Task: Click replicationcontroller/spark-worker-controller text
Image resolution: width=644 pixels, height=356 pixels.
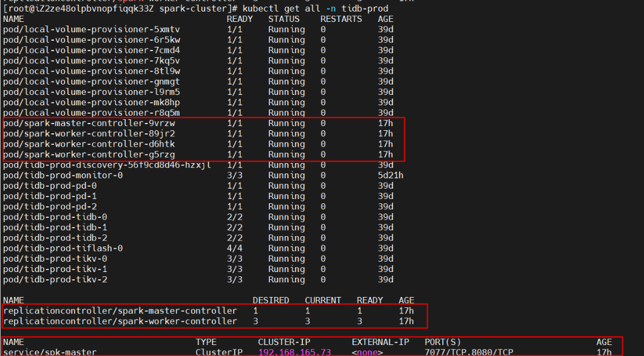Action: [x=120, y=321]
